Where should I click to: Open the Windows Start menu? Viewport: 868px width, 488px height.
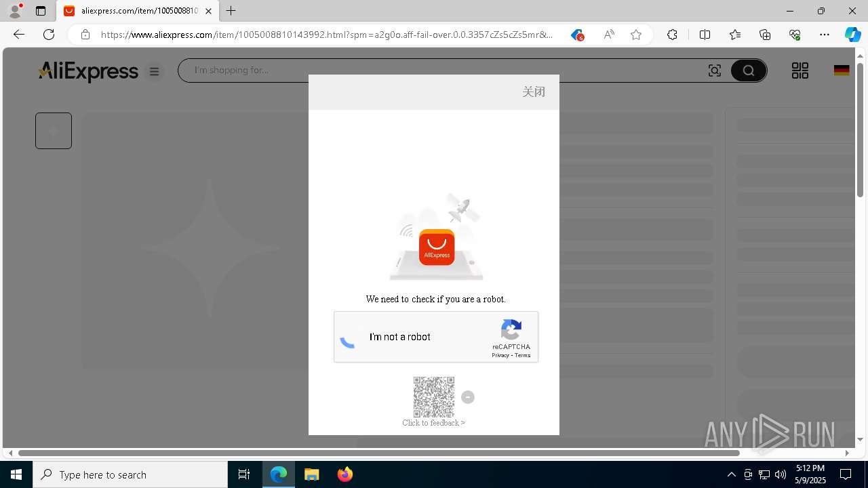tap(16, 474)
